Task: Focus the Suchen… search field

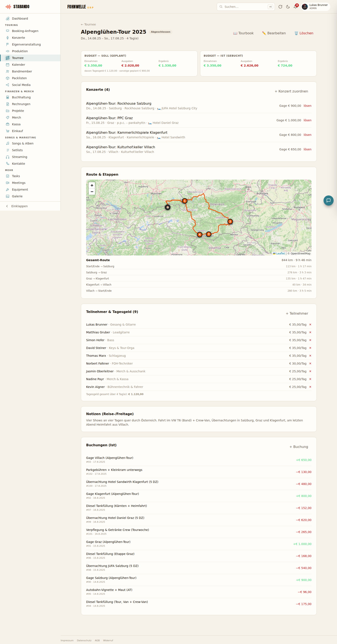Action: tap(246, 7)
